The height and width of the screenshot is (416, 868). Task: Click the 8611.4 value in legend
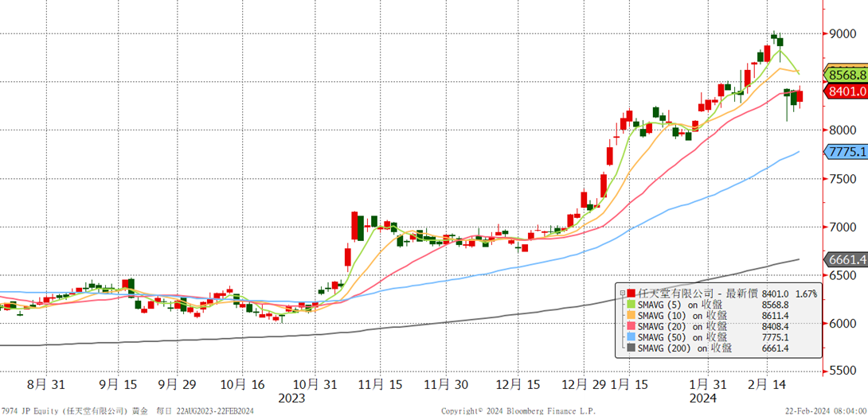coord(775,315)
